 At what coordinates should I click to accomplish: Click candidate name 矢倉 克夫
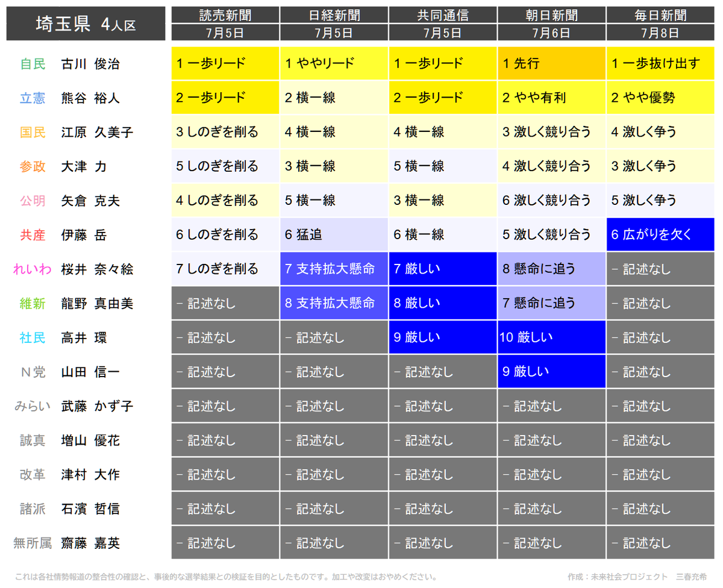(90, 201)
